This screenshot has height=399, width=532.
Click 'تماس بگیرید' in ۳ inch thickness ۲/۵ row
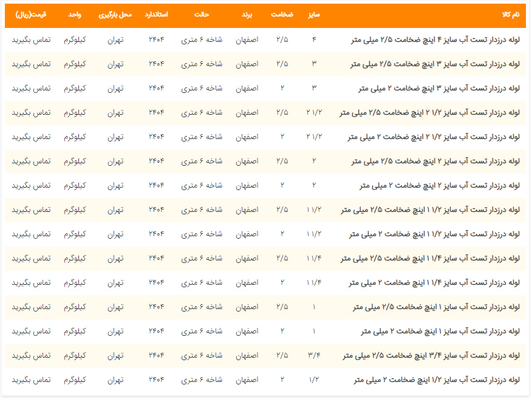31,64
